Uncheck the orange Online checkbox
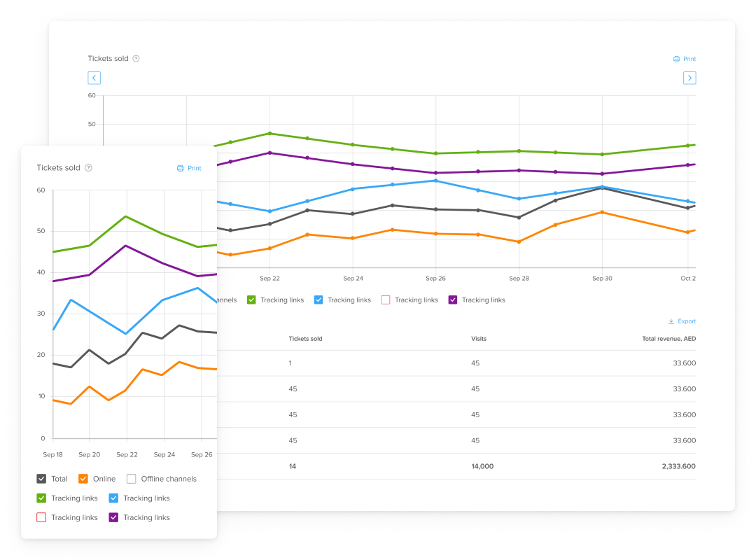 click(83, 479)
